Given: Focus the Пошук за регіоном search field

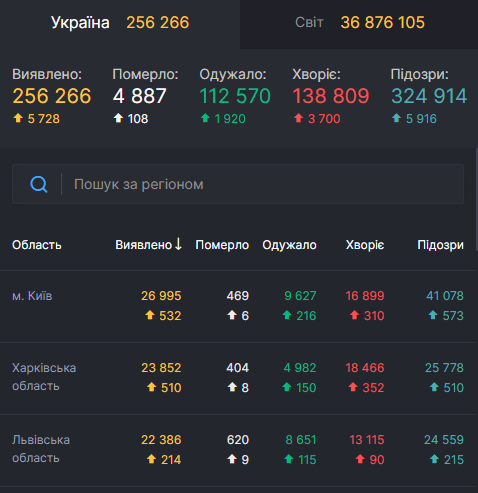Looking at the screenshot, I should 238,184.
